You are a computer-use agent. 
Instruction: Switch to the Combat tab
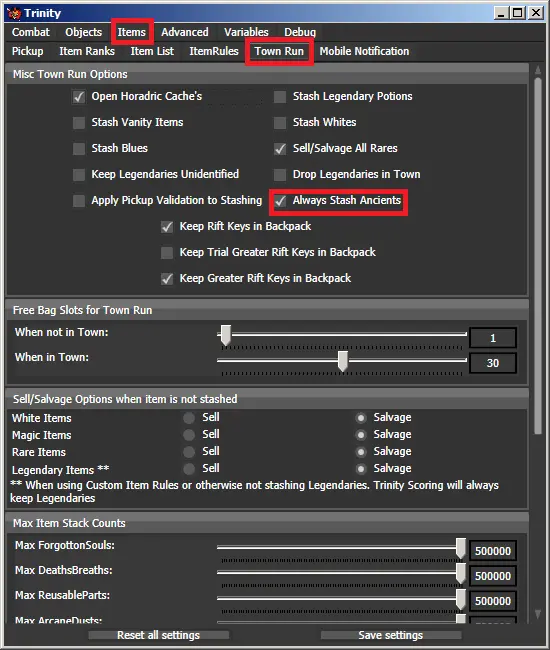(31, 32)
